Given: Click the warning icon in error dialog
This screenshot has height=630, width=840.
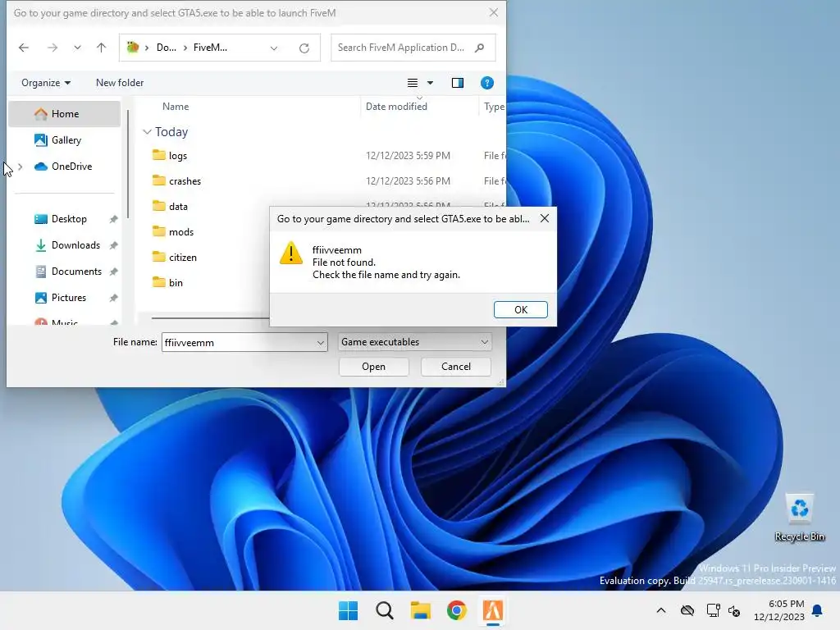Looking at the screenshot, I should pyautogui.click(x=291, y=253).
